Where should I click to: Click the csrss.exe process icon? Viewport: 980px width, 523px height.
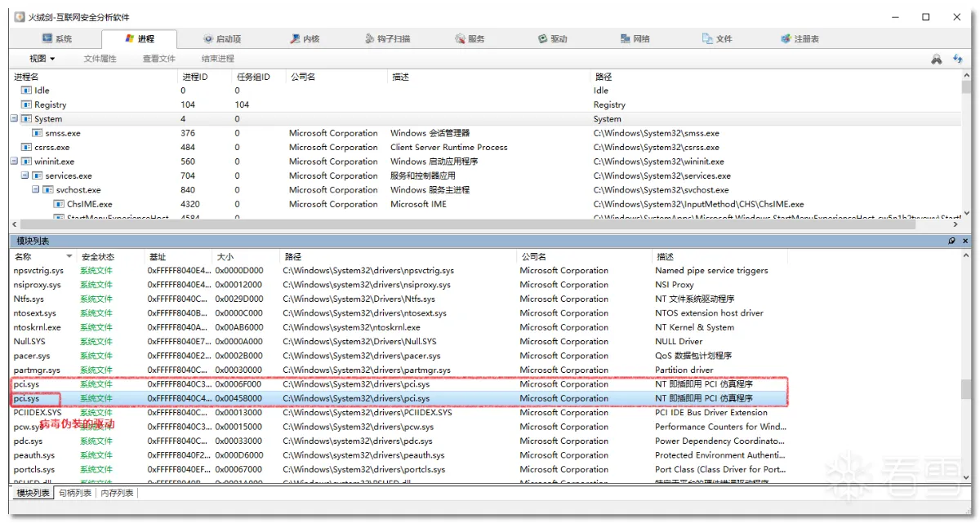tap(26, 148)
